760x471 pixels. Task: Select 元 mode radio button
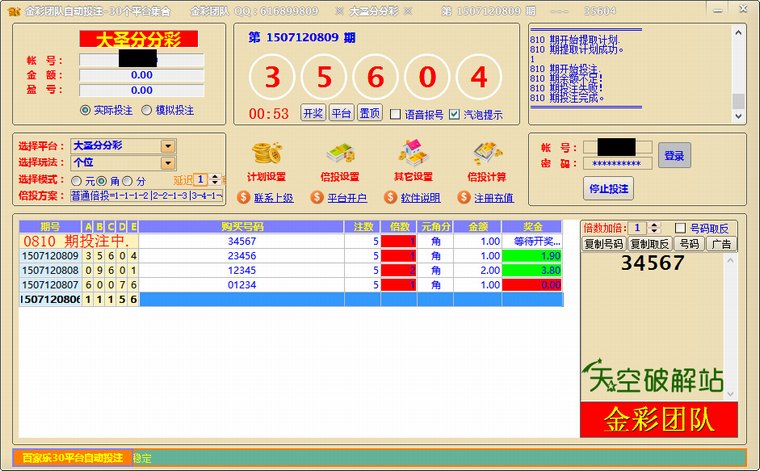coord(76,180)
